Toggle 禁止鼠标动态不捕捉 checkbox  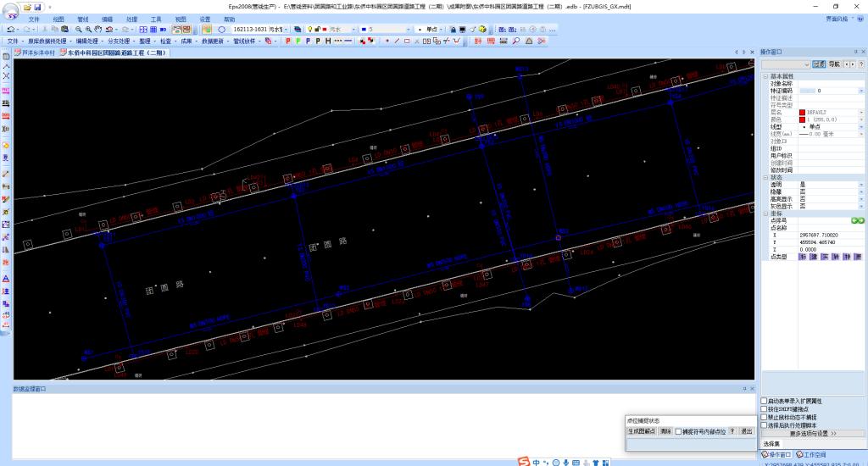[x=765, y=417]
